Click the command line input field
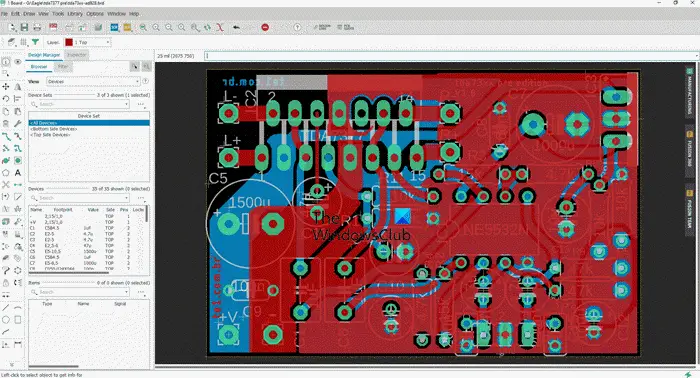Screen dimensions: 700x378 [x=450, y=56]
